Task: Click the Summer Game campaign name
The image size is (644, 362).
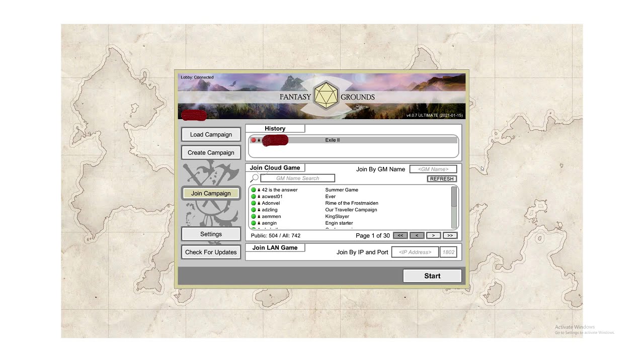Action: (342, 190)
